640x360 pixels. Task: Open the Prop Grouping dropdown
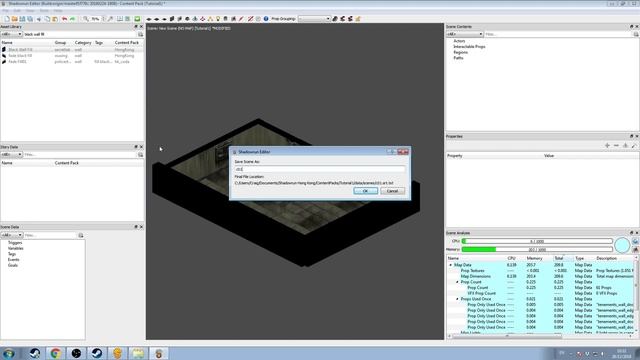[314, 19]
